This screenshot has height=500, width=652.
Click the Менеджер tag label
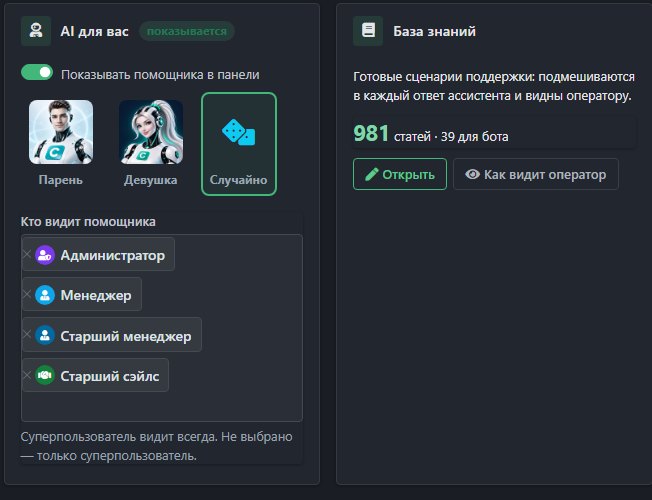point(96,295)
